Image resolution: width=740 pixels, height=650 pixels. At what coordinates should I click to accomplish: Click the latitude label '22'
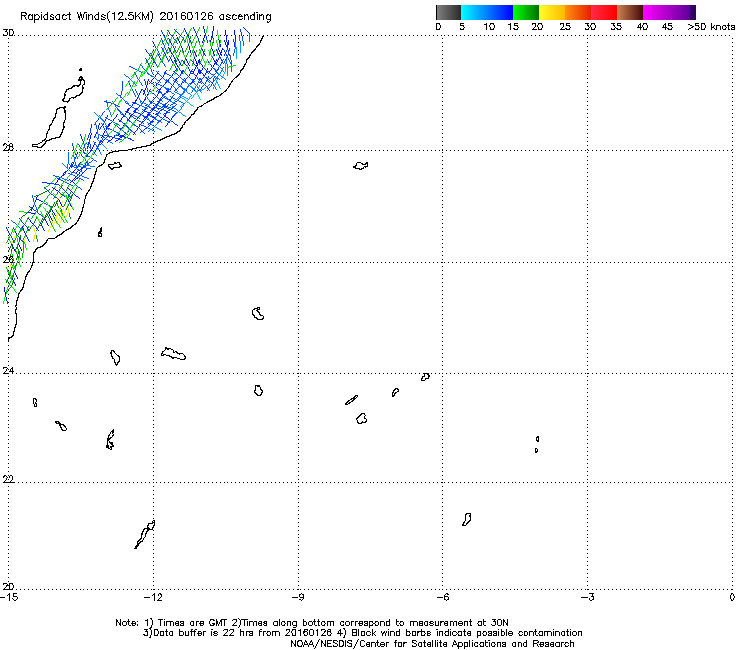click(8, 480)
